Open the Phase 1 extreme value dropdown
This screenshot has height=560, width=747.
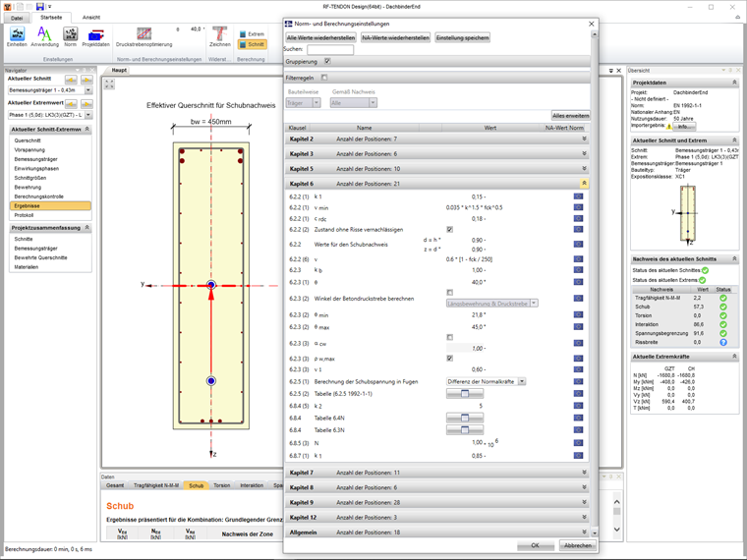click(88, 115)
